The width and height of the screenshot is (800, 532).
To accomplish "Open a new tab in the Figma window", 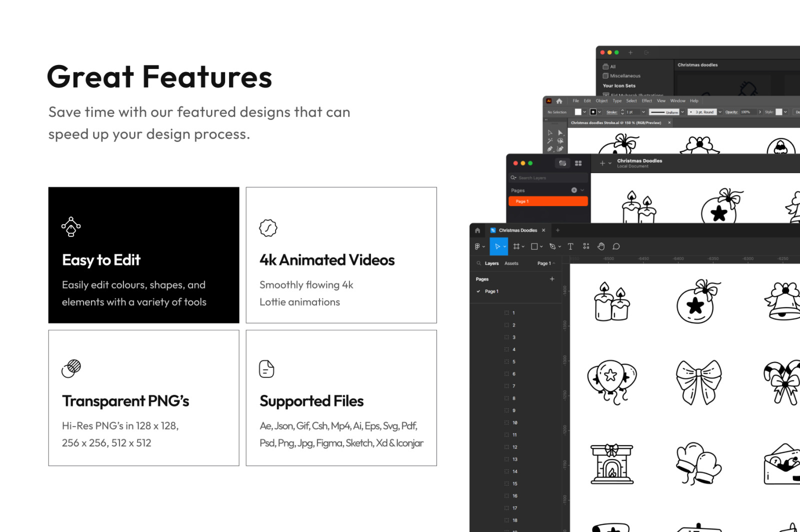I will coord(558,230).
